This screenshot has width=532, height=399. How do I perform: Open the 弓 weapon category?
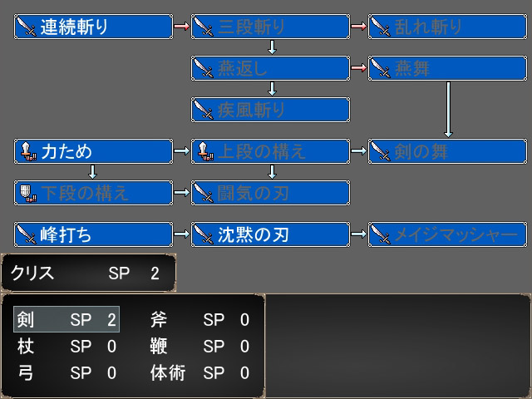pos(66,373)
